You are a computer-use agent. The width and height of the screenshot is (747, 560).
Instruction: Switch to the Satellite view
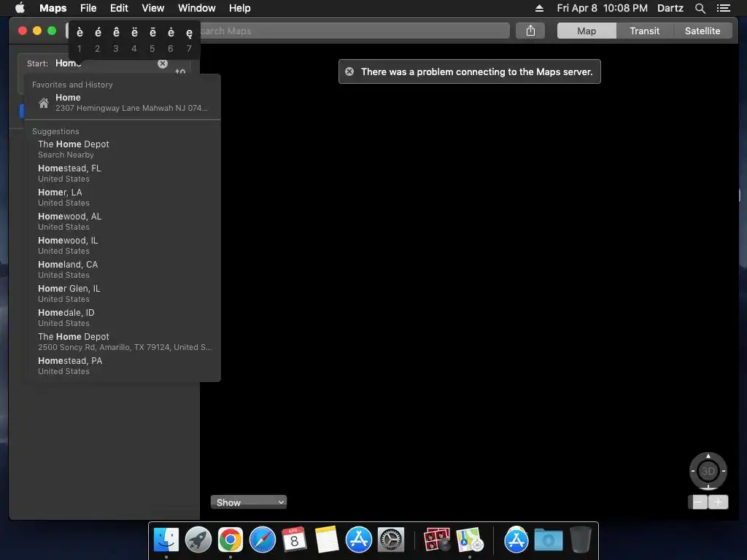[703, 31]
